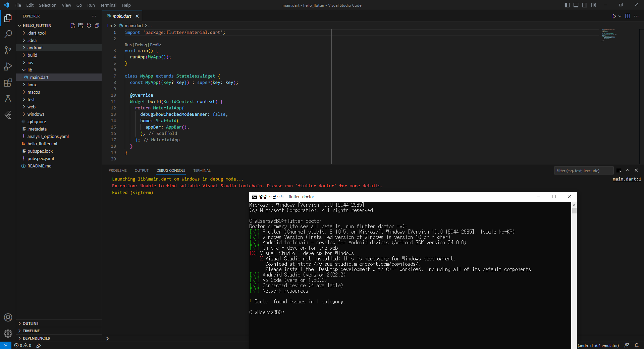Open the main.dart:1 source link
This screenshot has height=349, width=644.
point(627,179)
